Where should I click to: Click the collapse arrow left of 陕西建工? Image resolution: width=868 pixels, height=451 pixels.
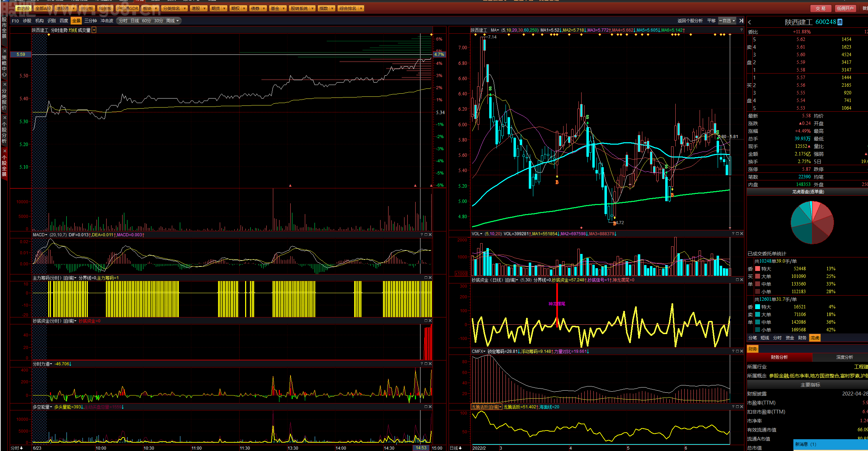coord(750,22)
